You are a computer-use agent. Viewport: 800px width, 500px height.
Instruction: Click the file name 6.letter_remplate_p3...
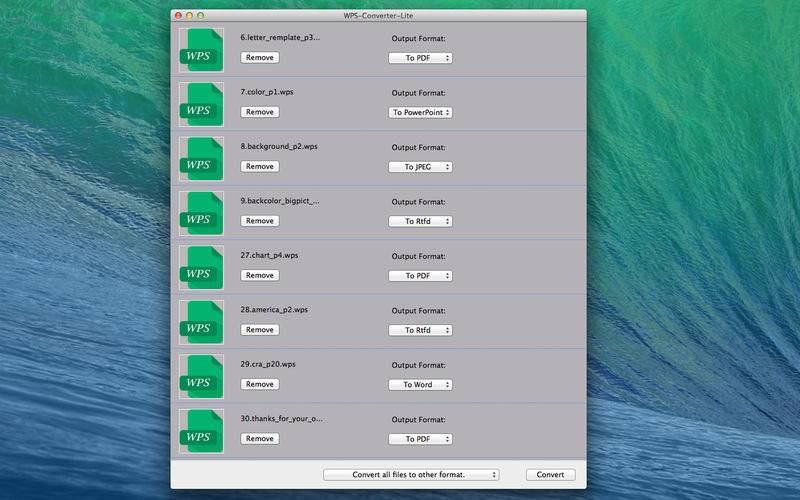coord(280,37)
